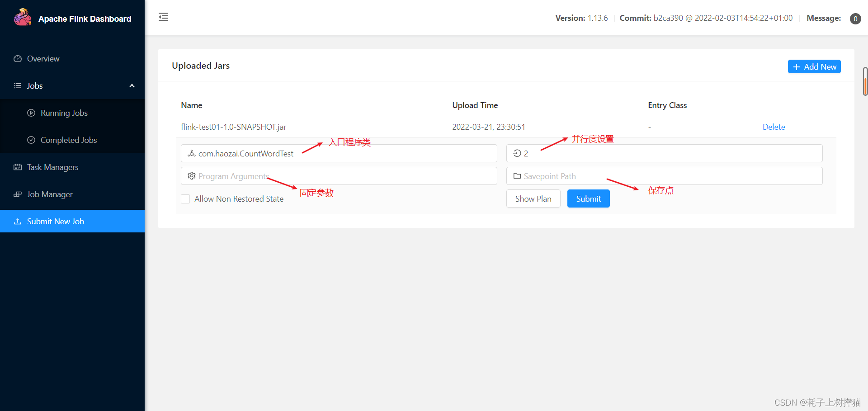868x411 pixels.
Task: Collapse the sidebar with the fold icon
Action: coord(163,17)
